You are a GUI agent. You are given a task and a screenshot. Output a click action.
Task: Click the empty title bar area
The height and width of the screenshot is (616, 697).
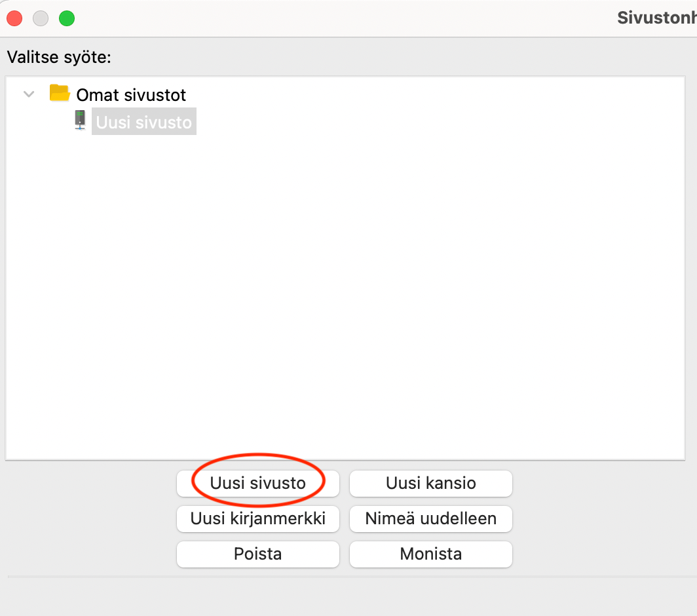(345, 18)
